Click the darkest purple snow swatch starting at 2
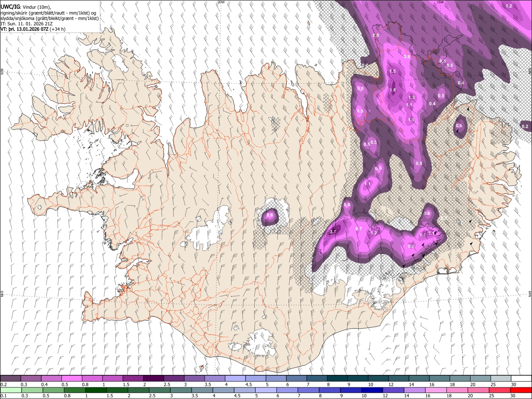The height and width of the screenshot is (399, 532). [153, 378]
